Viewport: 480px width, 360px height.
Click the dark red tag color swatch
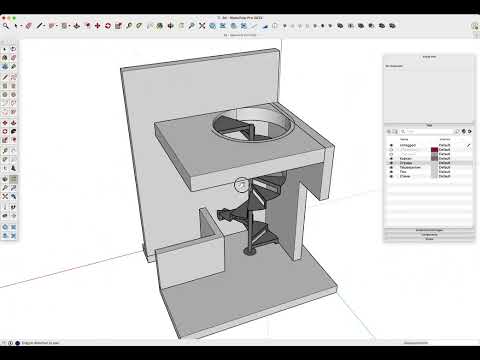click(x=434, y=150)
